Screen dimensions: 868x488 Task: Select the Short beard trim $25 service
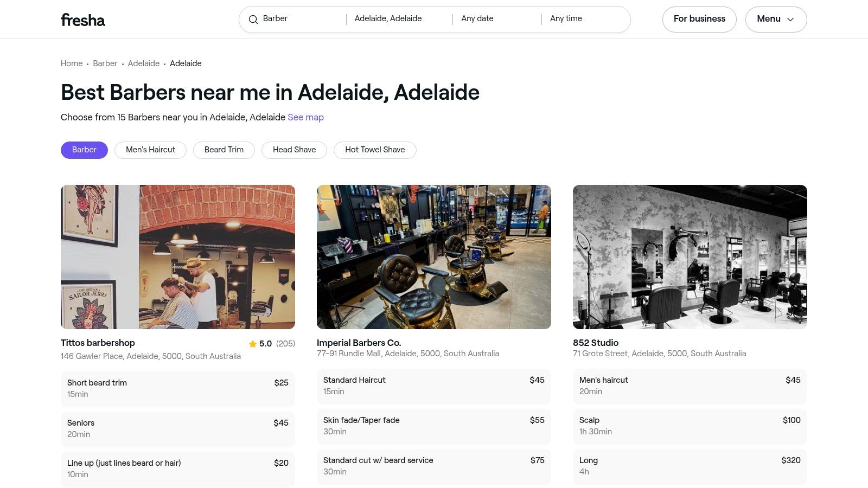[178, 389]
